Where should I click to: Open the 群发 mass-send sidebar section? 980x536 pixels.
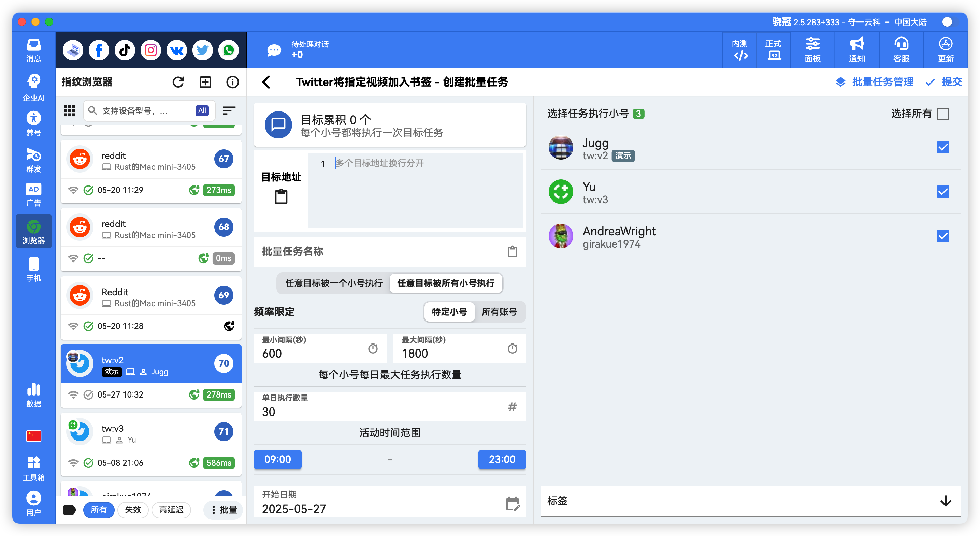point(33,160)
